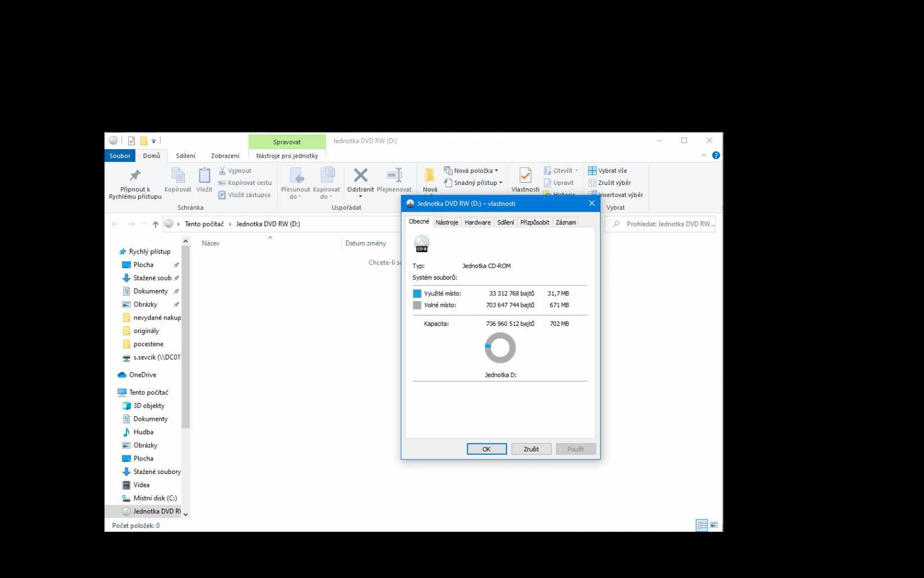Screen dimensions: 924x578
Task: Click the Kopírovat copy icon
Action: point(178,176)
